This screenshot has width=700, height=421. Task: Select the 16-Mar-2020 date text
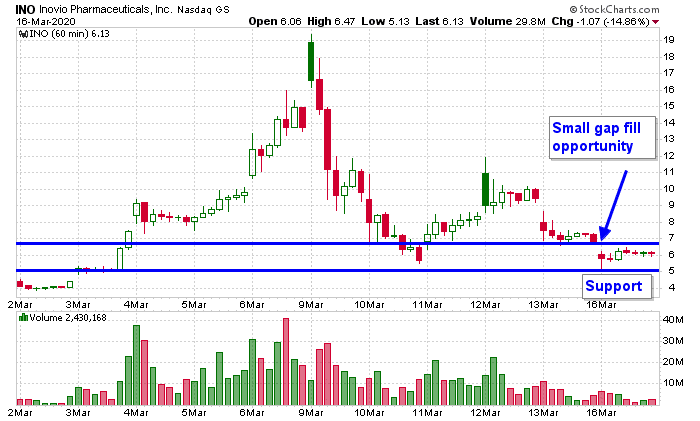46,21
